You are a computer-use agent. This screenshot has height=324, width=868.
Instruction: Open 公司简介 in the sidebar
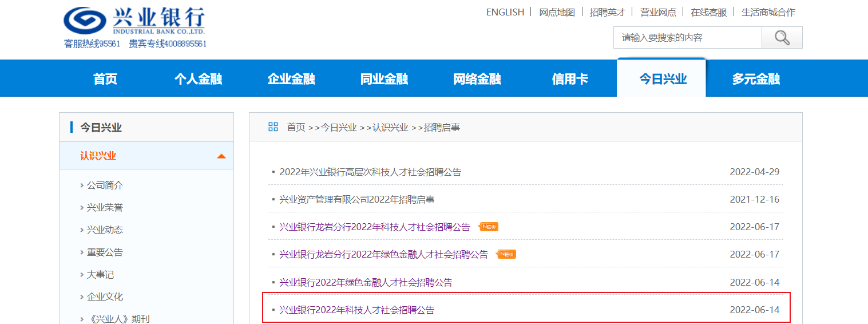click(105, 185)
